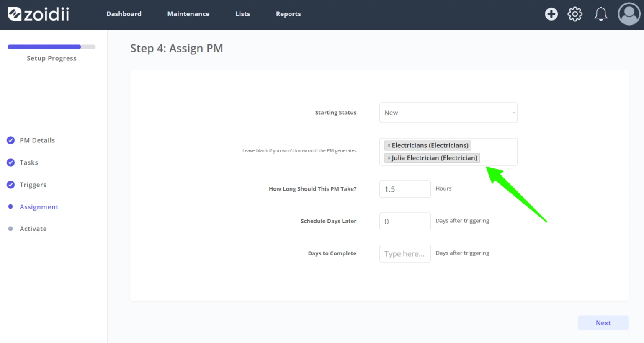
Task: Go to the Tasks step
Action: point(29,162)
